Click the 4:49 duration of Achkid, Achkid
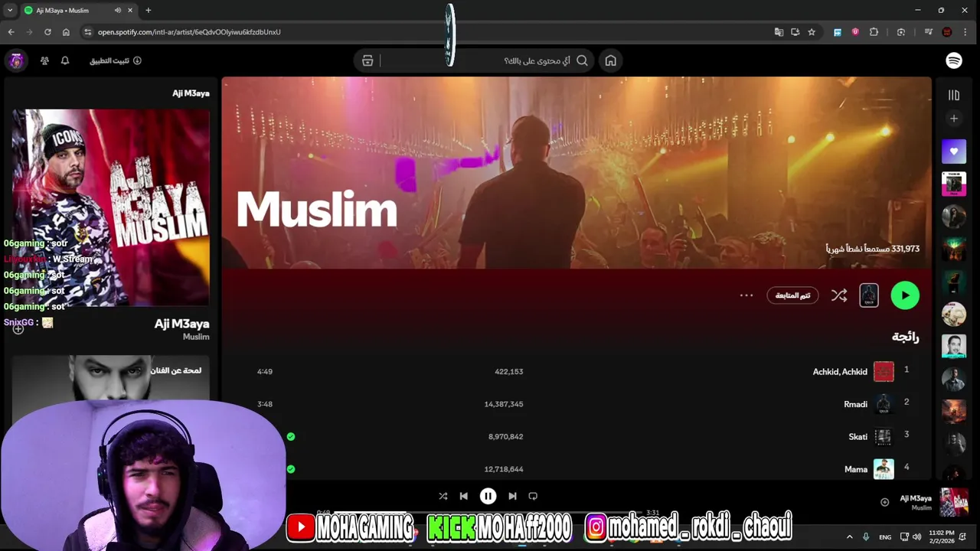 coord(265,371)
